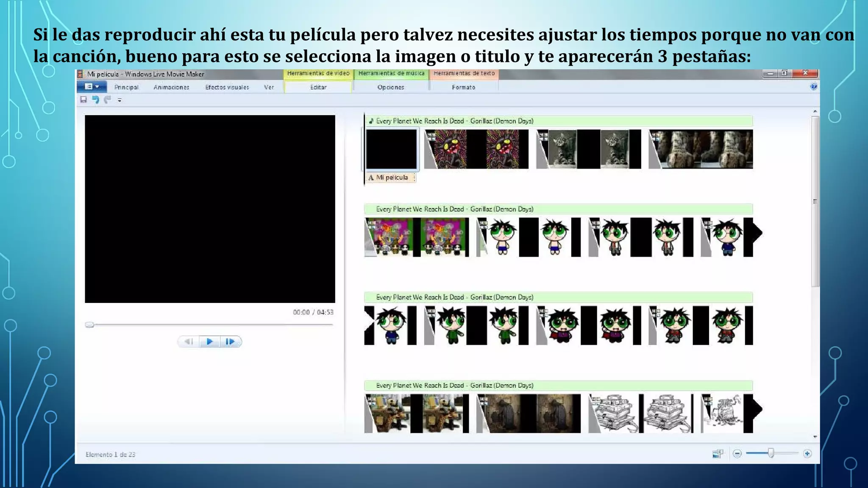Image resolution: width=868 pixels, height=488 pixels.
Task: Click the second row music track bar
Action: coord(559,209)
